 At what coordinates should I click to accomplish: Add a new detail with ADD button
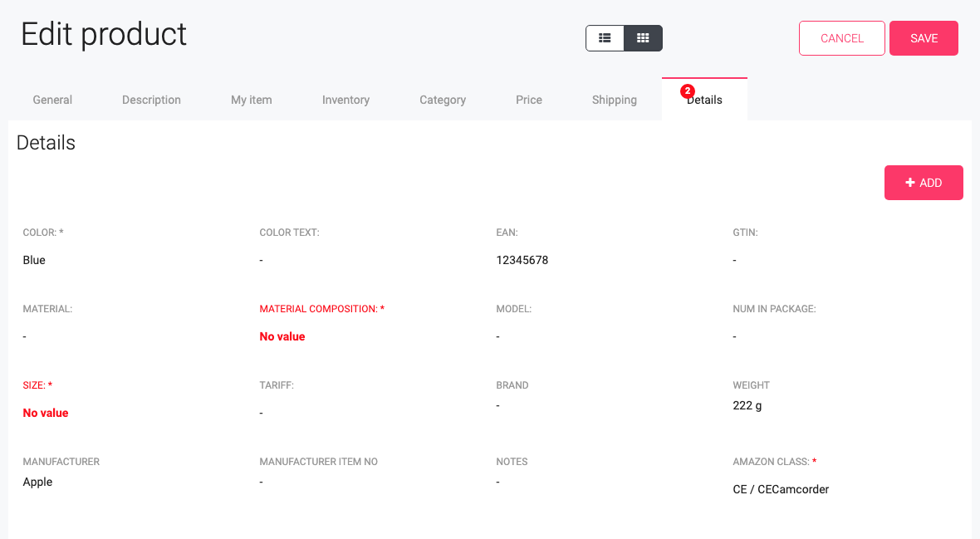(924, 183)
